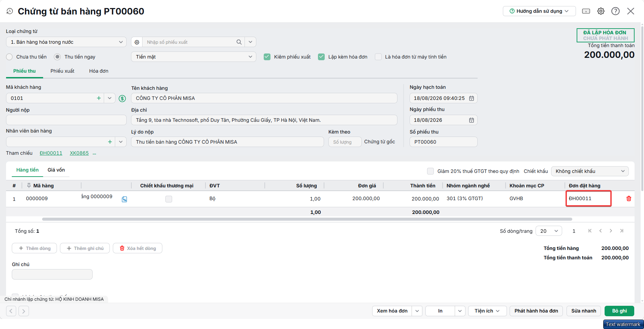644x329 pixels.
Task: Switch to the Phiếu thu tab
Action: [x=25, y=71]
